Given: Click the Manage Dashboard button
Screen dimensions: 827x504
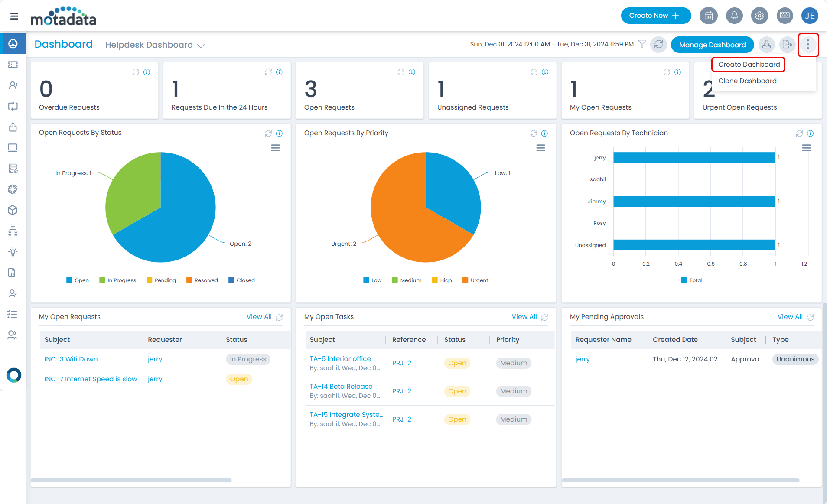Looking at the screenshot, I should [x=712, y=45].
